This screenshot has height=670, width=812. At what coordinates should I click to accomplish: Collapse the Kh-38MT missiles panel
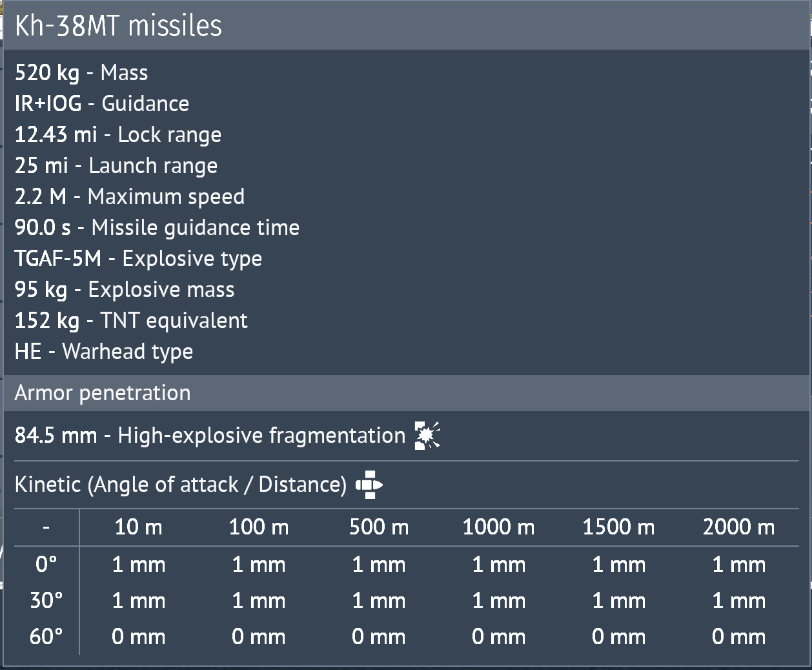point(118,26)
